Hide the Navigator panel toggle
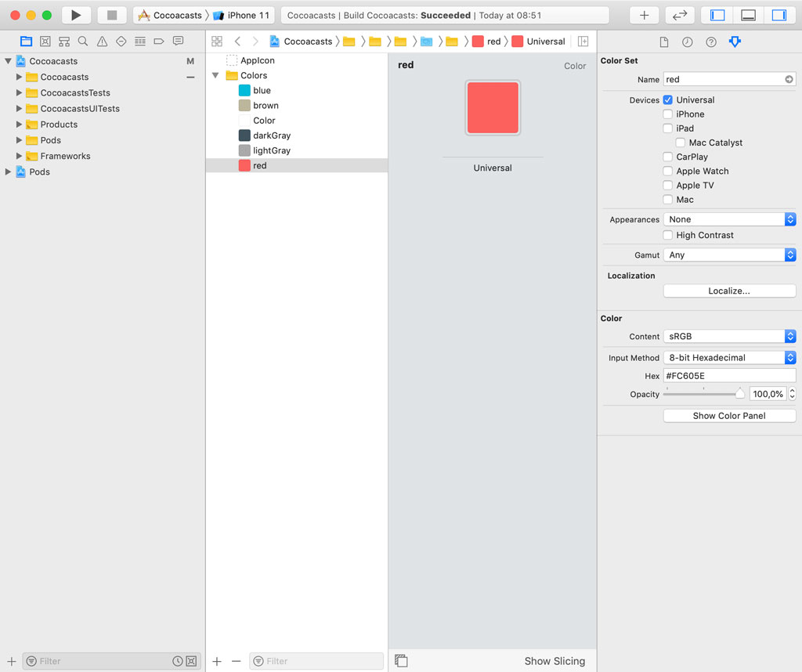 (717, 16)
